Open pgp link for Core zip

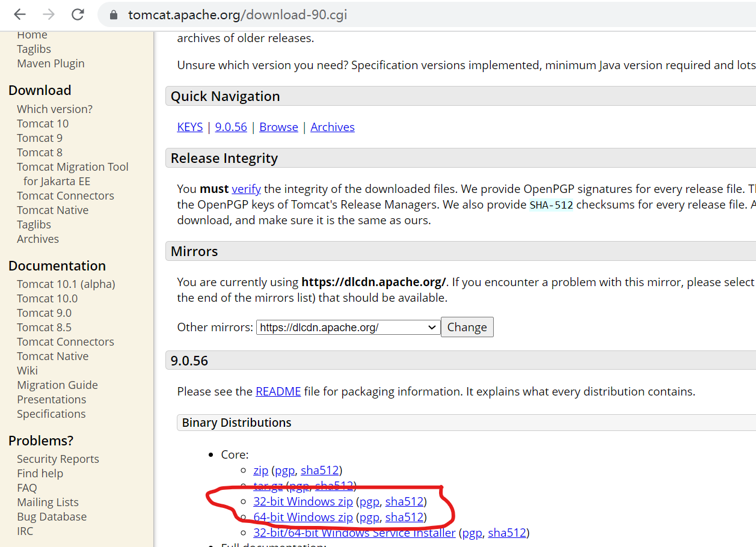285,470
